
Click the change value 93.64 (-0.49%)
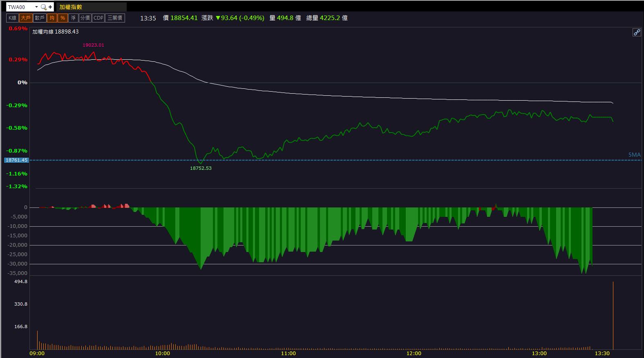tap(242, 18)
